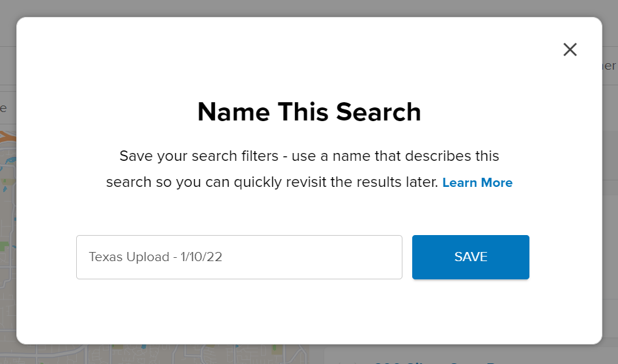
Task: Open the Learn More link
Action: [x=477, y=183]
